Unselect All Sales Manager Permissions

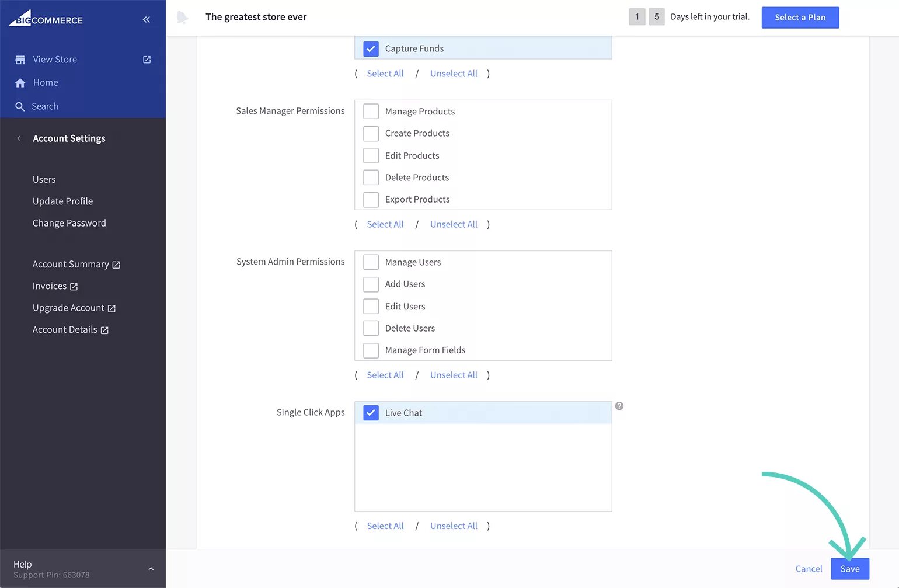(x=454, y=224)
